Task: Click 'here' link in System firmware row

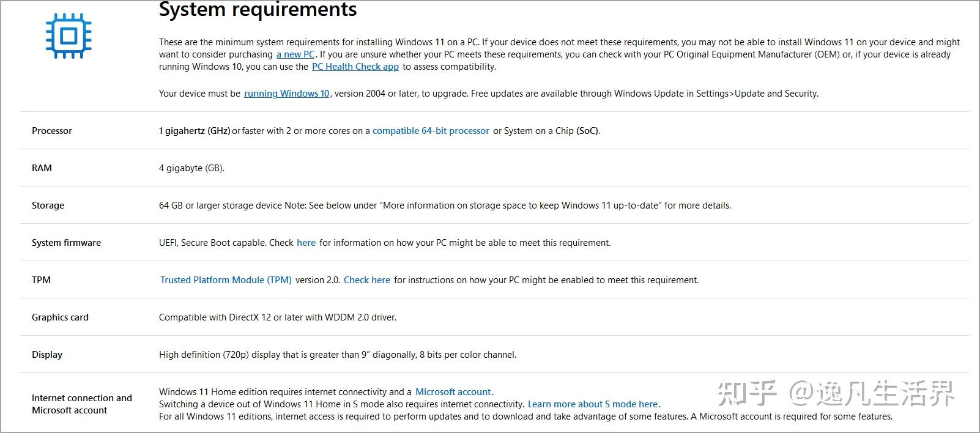Action: [x=306, y=243]
